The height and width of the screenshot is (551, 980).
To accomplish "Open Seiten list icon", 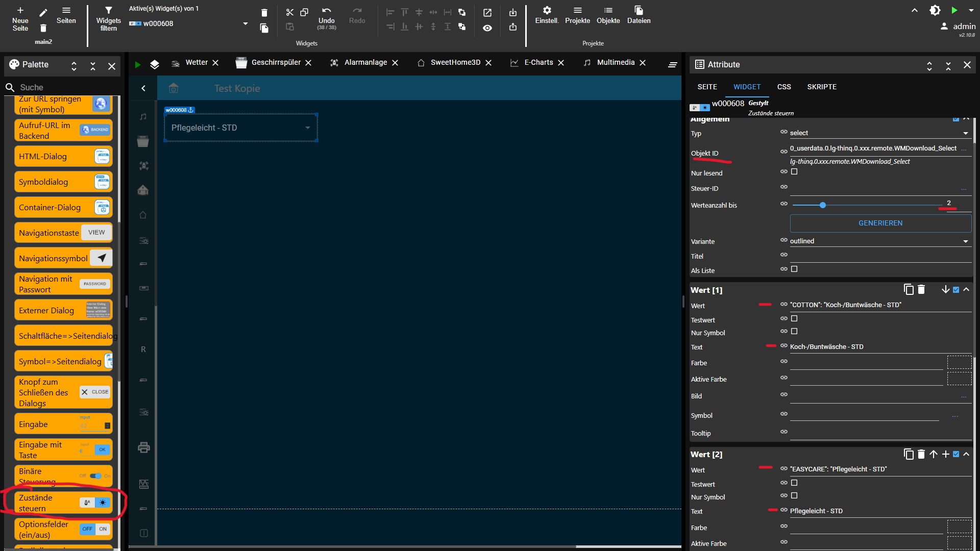I will click(x=66, y=10).
